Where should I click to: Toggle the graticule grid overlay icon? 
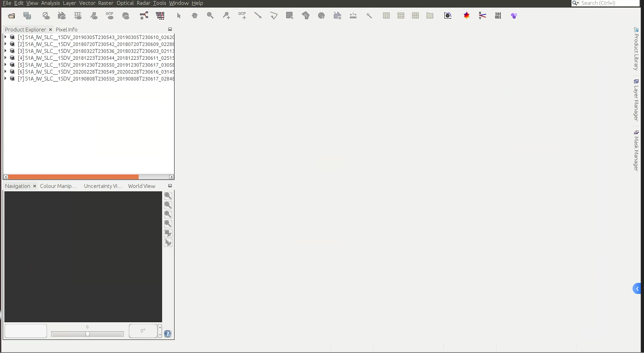coord(78,16)
